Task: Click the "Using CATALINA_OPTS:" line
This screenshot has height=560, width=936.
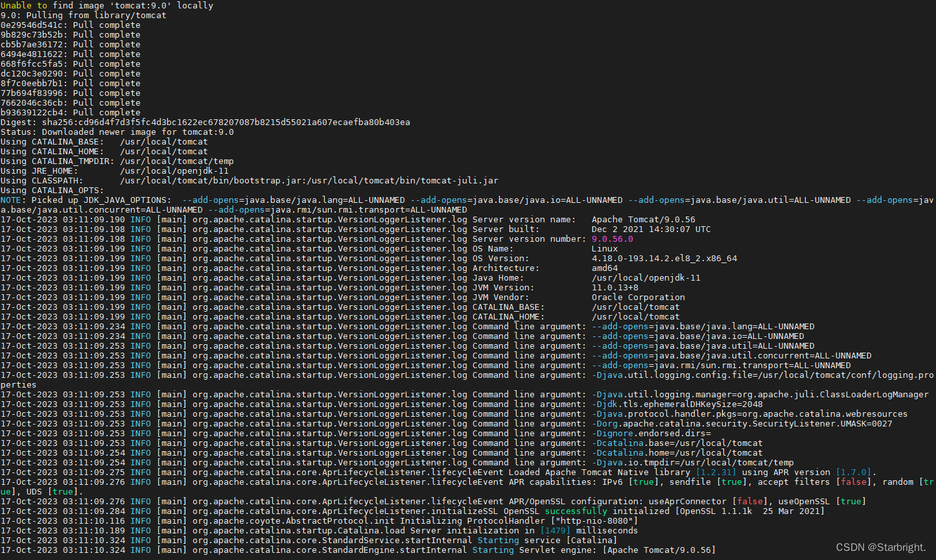Action: click(52, 190)
